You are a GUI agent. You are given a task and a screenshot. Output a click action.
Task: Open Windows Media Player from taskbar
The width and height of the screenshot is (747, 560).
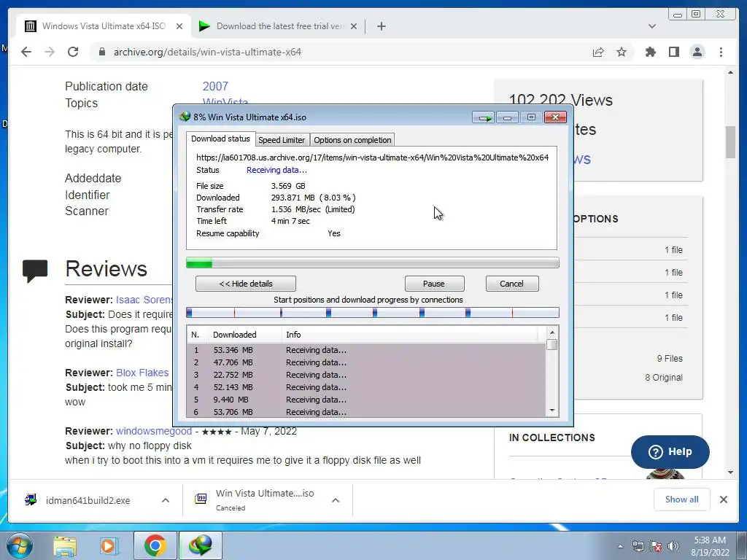click(x=109, y=545)
